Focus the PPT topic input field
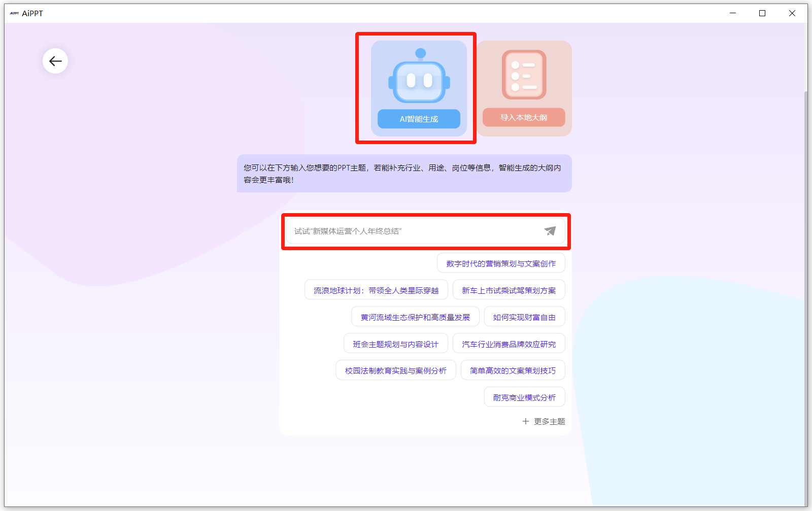The height and width of the screenshot is (511, 812). [x=426, y=231]
